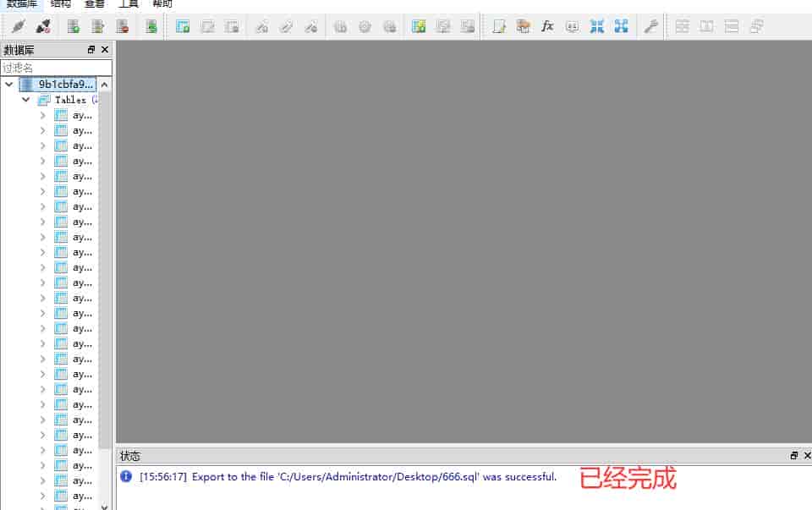Click the create new database icon
Screen dimensions: 812x510
pos(73,25)
